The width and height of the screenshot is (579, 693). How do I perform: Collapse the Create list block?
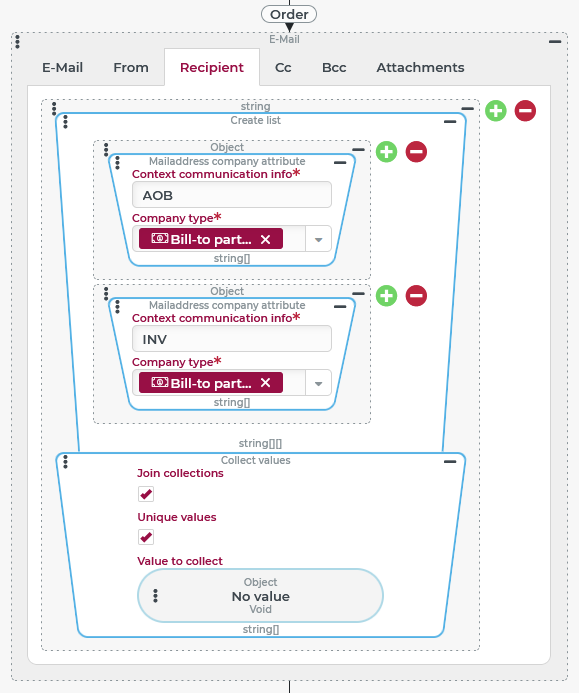click(450, 122)
